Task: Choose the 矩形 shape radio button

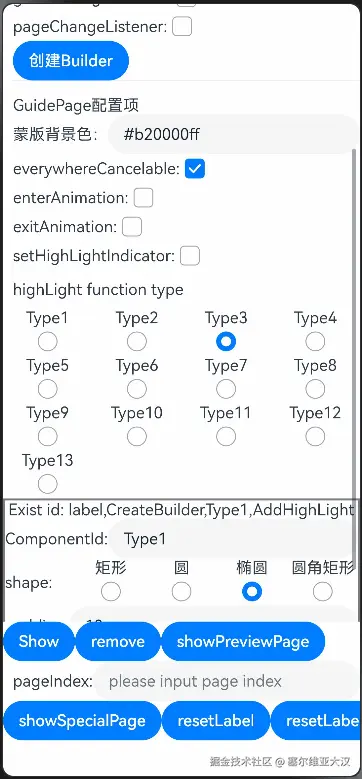Action: (x=111, y=592)
